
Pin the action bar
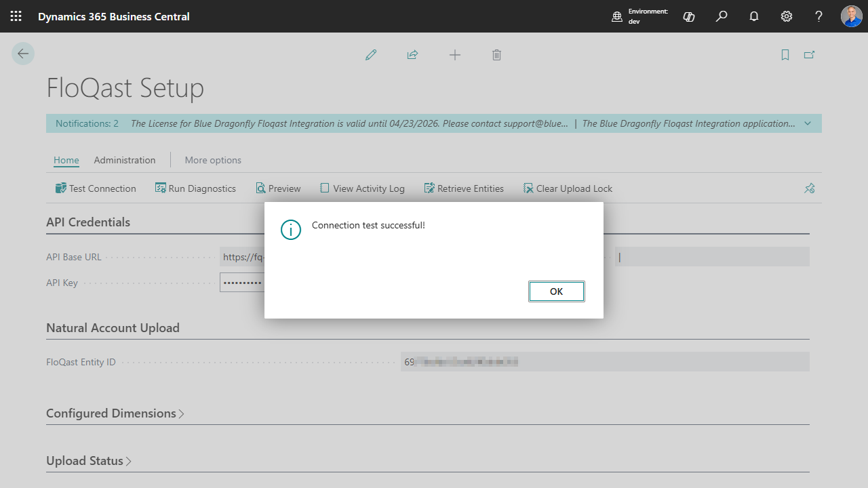click(x=809, y=188)
